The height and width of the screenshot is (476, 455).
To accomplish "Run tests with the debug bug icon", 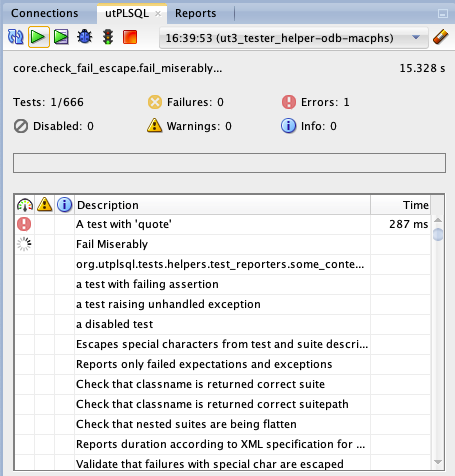I will pyautogui.click(x=85, y=37).
